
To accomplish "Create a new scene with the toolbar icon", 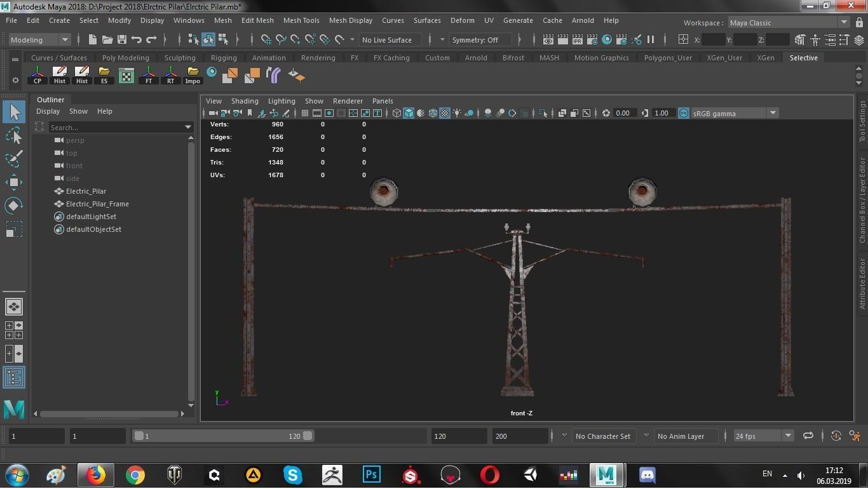I will pos(93,39).
